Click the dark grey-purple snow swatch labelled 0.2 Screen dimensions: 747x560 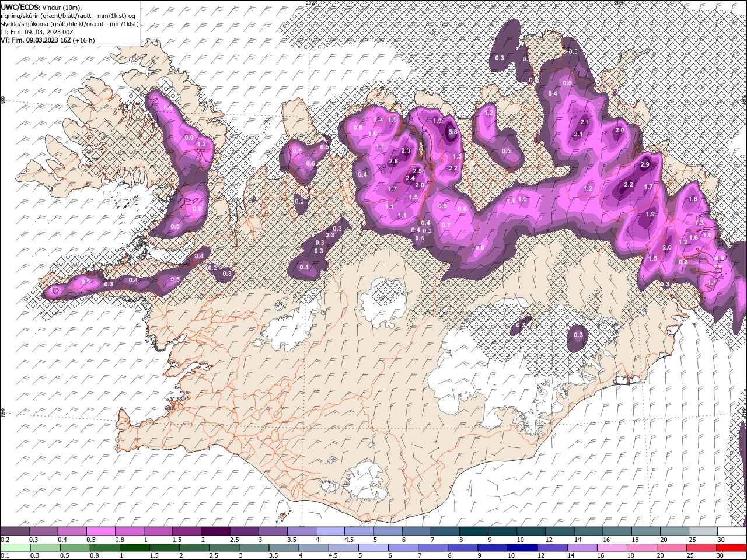[x=15, y=531]
